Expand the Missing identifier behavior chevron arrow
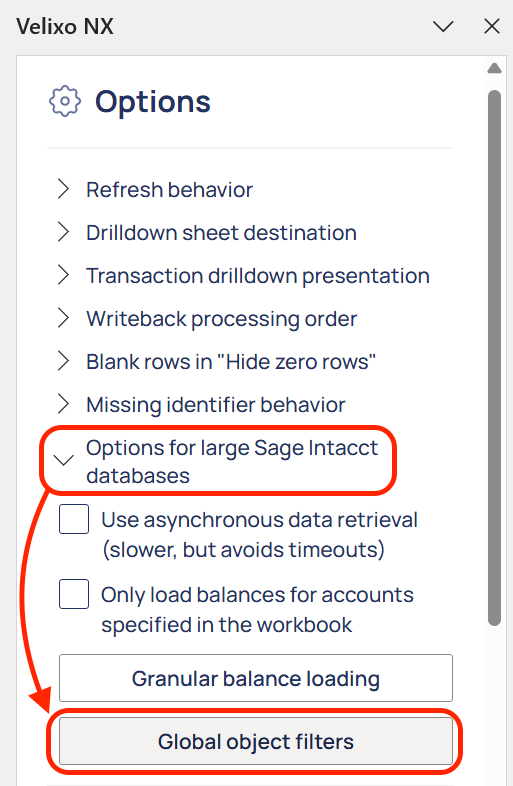 tap(63, 404)
